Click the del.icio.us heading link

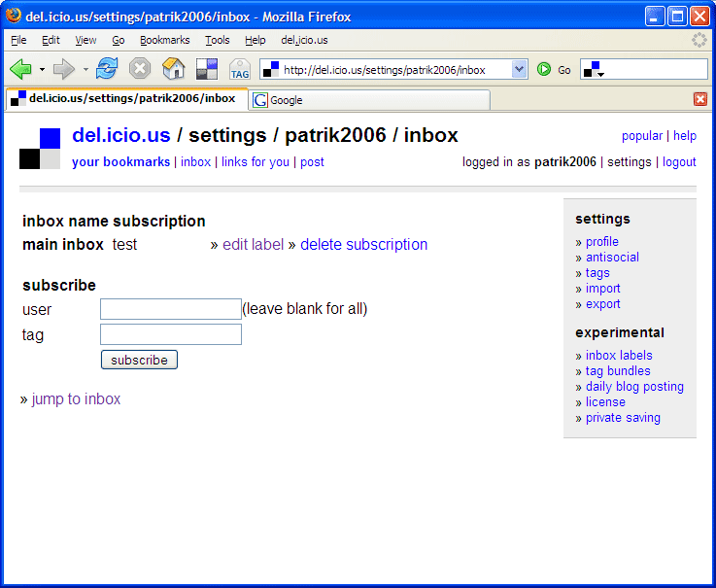(121, 135)
